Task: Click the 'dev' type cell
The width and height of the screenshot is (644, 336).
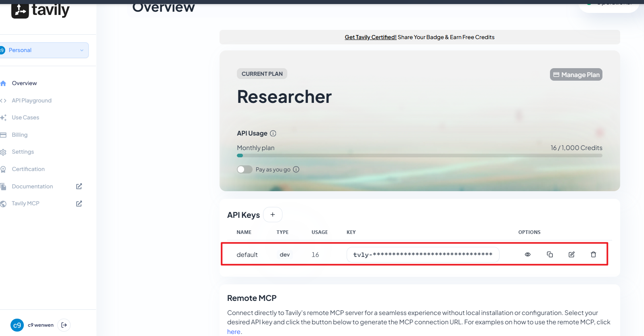Action: [x=285, y=255]
